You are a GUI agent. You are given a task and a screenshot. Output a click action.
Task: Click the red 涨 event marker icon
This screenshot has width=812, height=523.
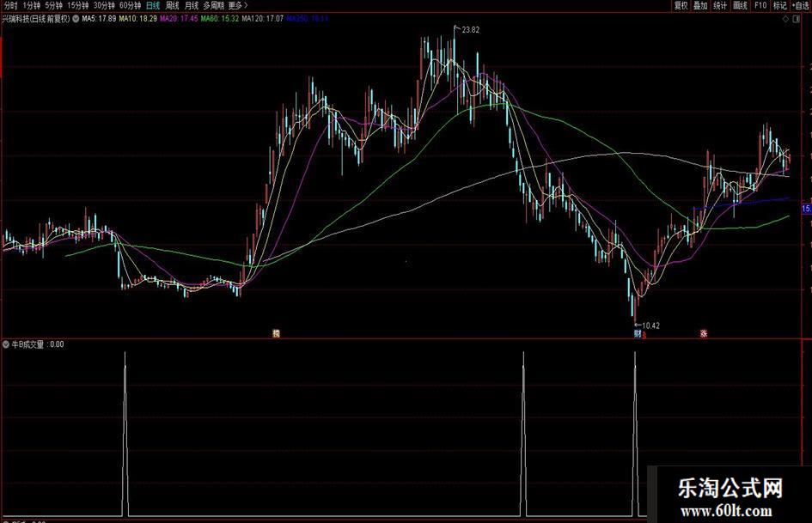click(704, 333)
